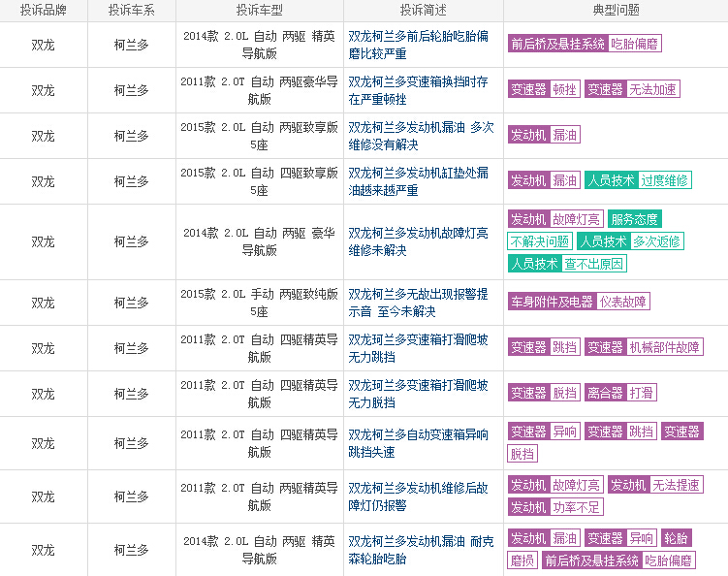The image size is (728, 576).
Task: Click model cell '2015款 2.0L 自动 两驱致享版 5座'
Action: (x=259, y=136)
